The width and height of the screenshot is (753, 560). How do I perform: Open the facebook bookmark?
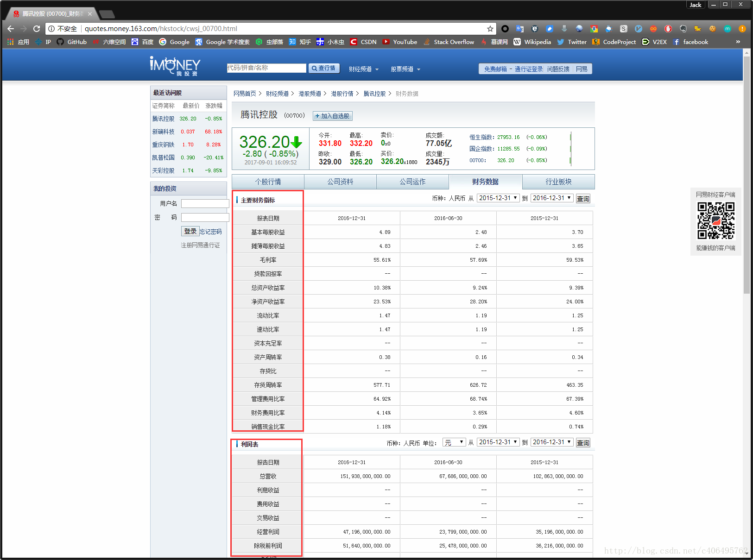coord(691,42)
